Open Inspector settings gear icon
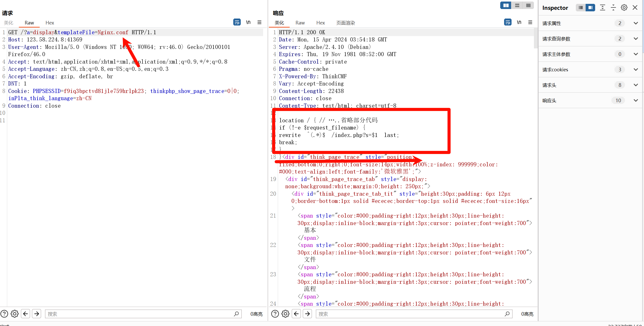The width and height of the screenshot is (644, 326). pos(624,8)
